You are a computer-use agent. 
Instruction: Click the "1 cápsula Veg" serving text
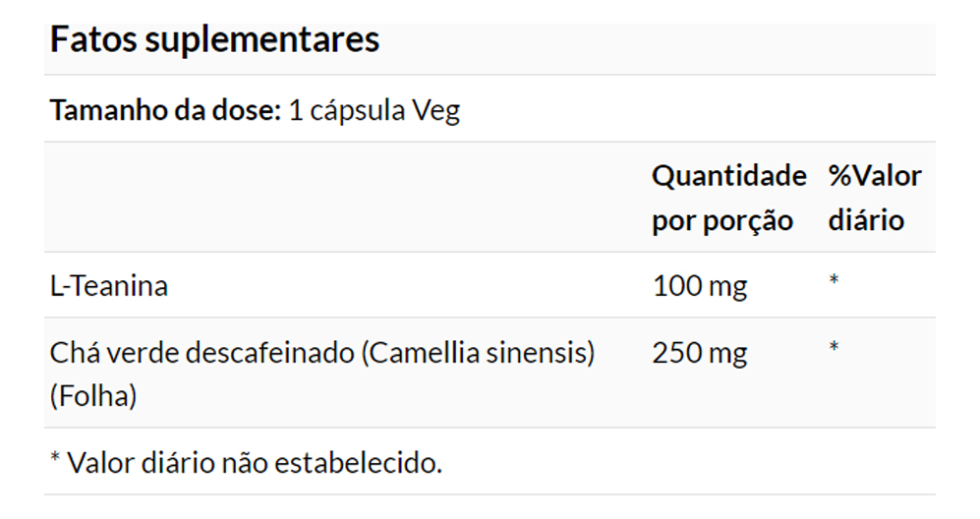tap(375, 110)
